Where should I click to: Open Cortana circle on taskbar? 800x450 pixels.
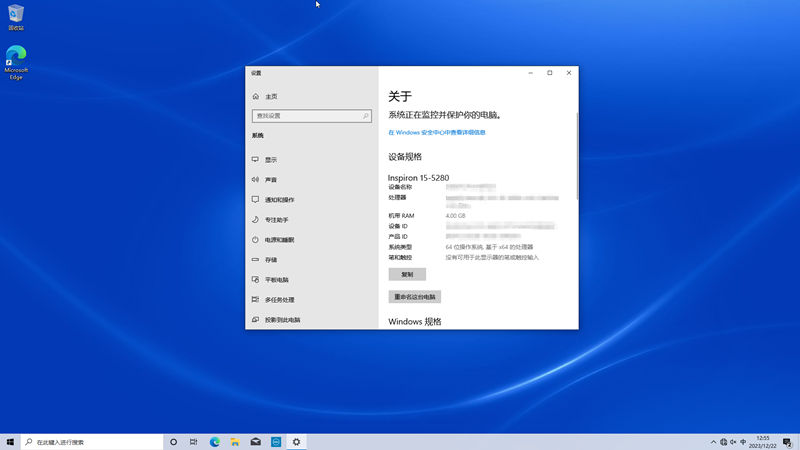tap(173, 442)
